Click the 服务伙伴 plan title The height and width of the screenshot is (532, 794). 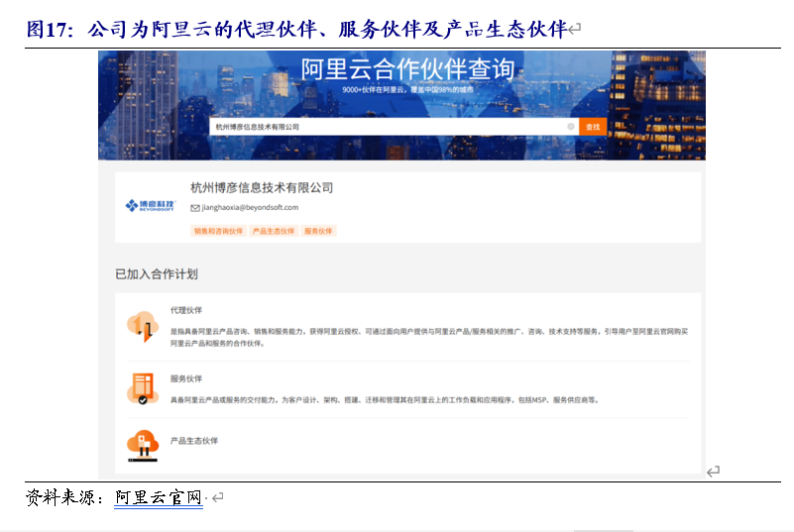click(x=185, y=378)
